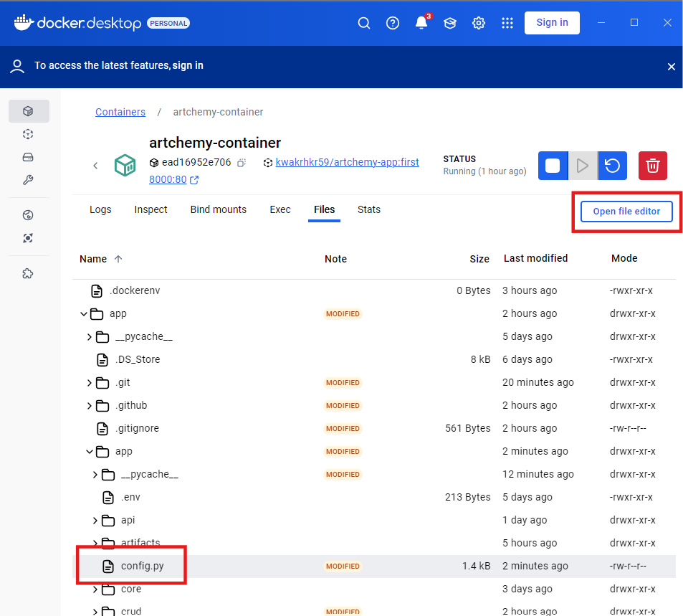Screen dimensions: 683x616
Task: Go to Containers breadcrumb link
Action: (120, 112)
